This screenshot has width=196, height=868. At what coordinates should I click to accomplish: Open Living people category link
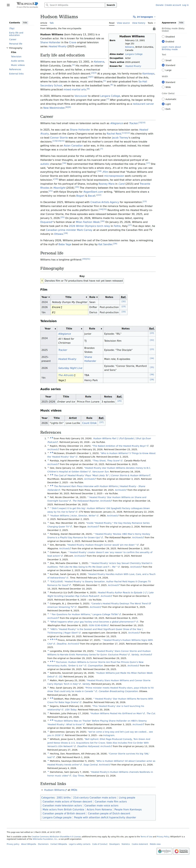(x=127, y=798)
